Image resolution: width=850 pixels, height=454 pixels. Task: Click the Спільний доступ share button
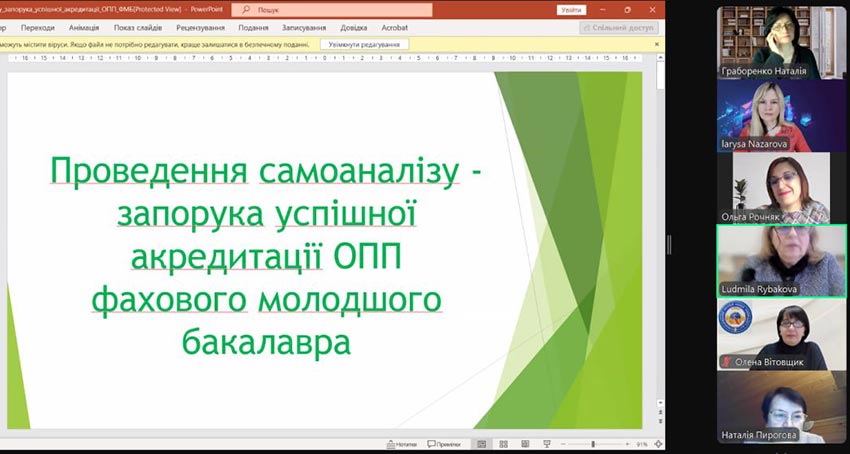click(618, 28)
